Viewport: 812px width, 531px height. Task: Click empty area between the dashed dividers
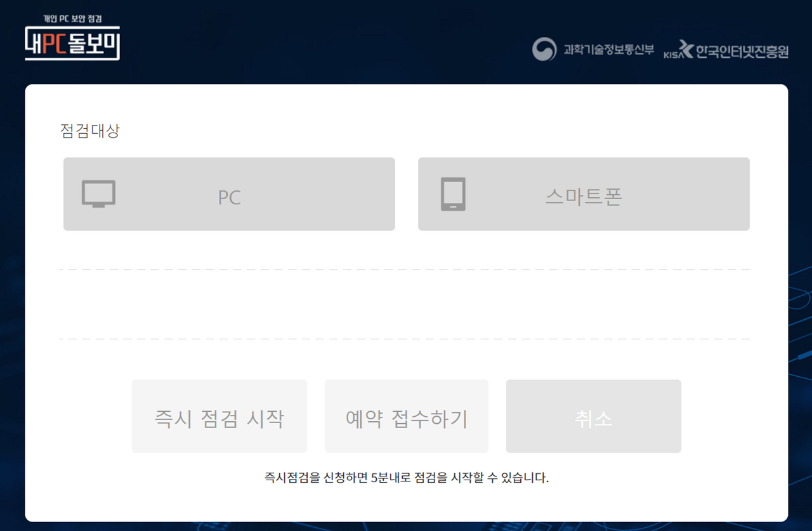pyautogui.click(x=405, y=305)
